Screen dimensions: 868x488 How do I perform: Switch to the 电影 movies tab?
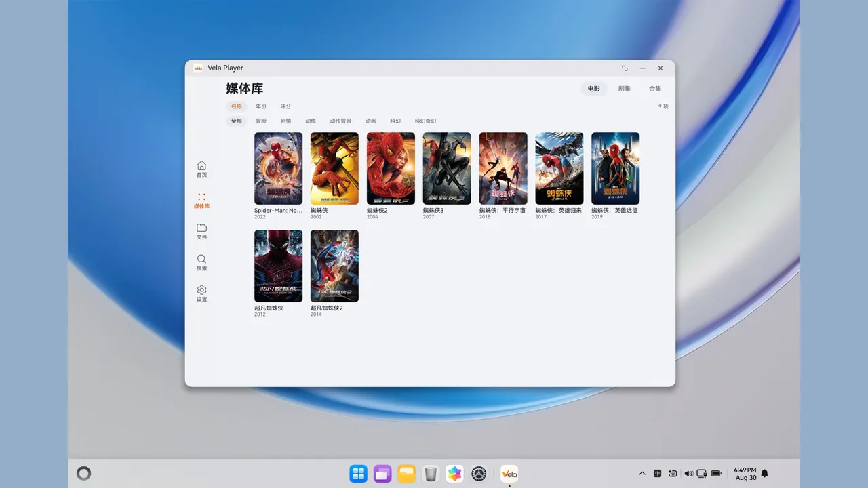point(593,89)
